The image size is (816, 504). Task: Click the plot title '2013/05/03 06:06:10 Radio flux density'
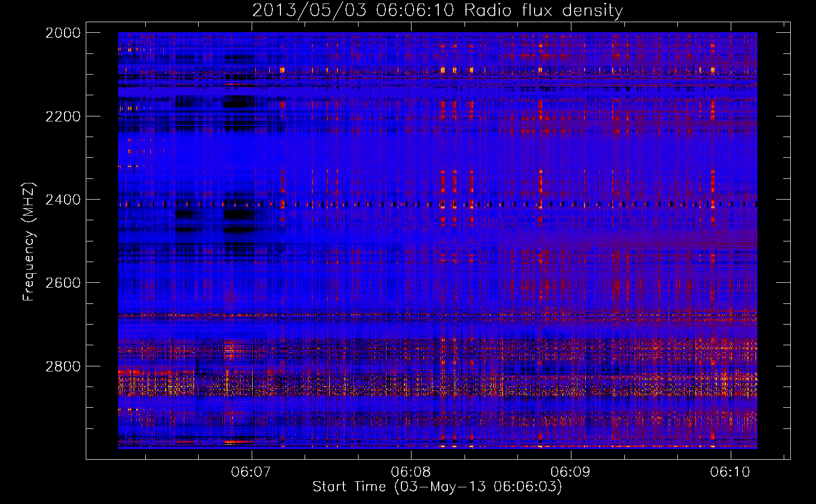[x=437, y=11]
